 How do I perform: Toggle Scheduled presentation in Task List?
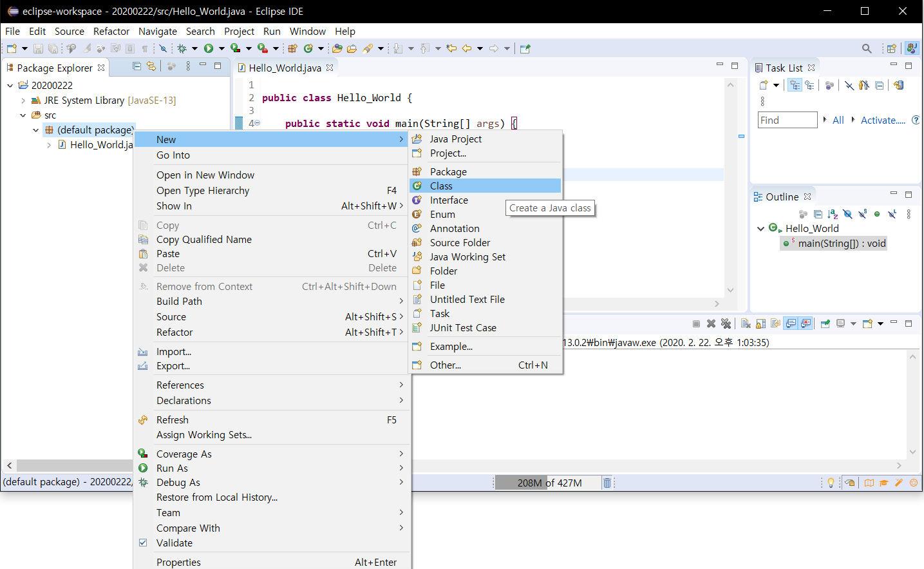(809, 85)
